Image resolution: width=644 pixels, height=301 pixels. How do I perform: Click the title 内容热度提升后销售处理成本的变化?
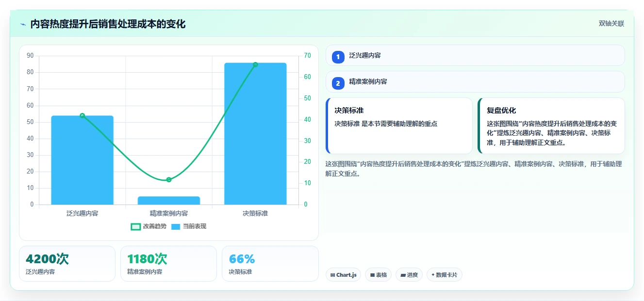108,24
